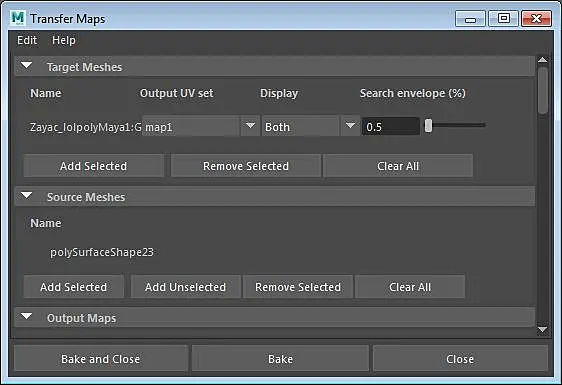Click Remove Selected under Target Meshes
Image resolution: width=562 pixels, height=385 pixels.
pyautogui.click(x=246, y=166)
